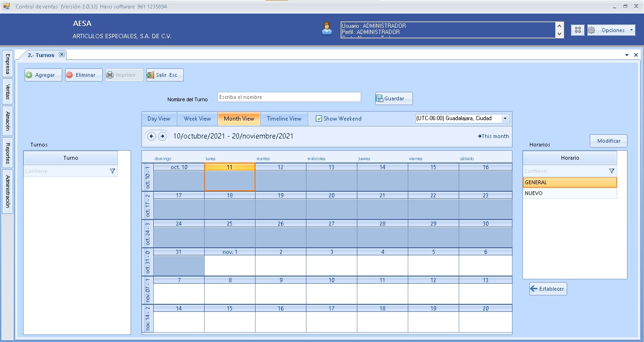
Task: Select October 31 in the calendar
Action: coord(179,262)
